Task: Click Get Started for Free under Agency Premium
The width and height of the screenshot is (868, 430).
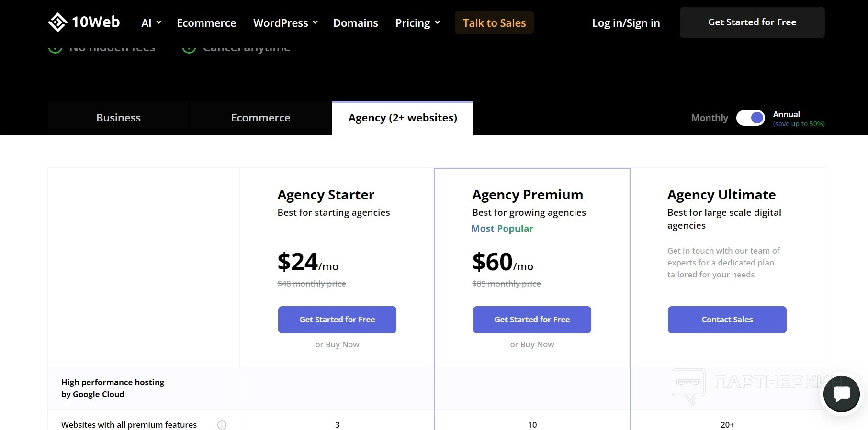Action: pyautogui.click(x=532, y=320)
